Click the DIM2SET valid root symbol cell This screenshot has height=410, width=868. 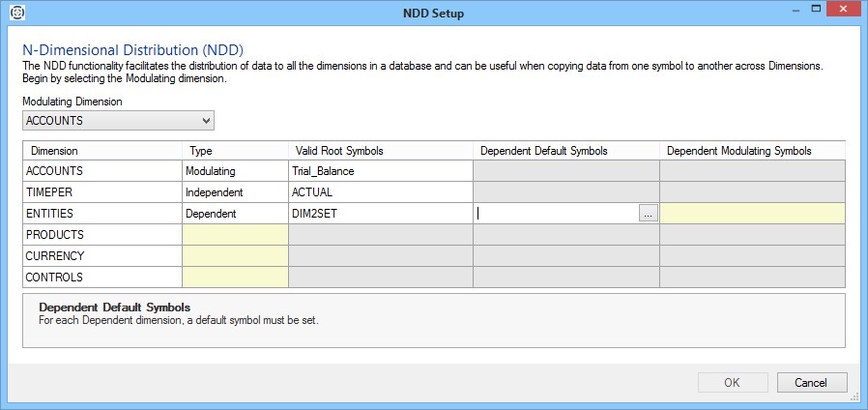click(380, 214)
